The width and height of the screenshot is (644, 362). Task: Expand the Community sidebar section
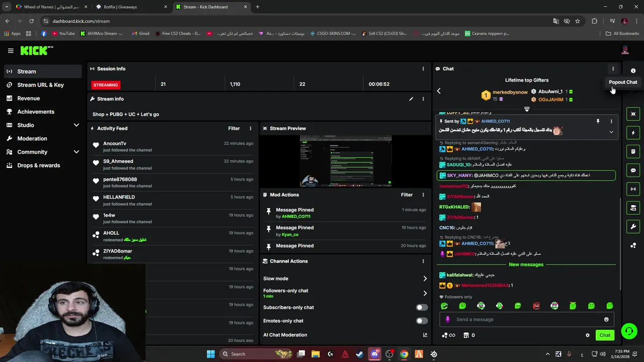click(x=76, y=152)
